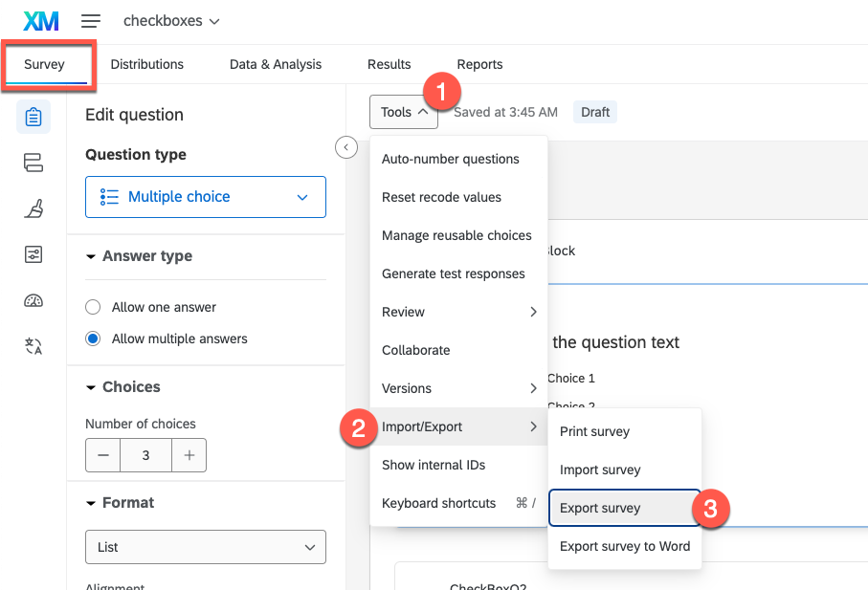
Task: Open the Reports tab
Action: pos(480,64)
